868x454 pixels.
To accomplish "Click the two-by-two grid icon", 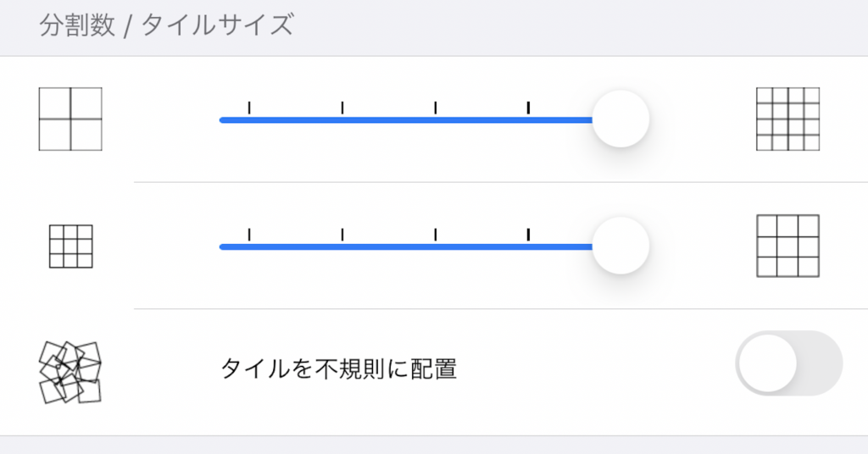I will pyautogui.click(x=70, y=119).
